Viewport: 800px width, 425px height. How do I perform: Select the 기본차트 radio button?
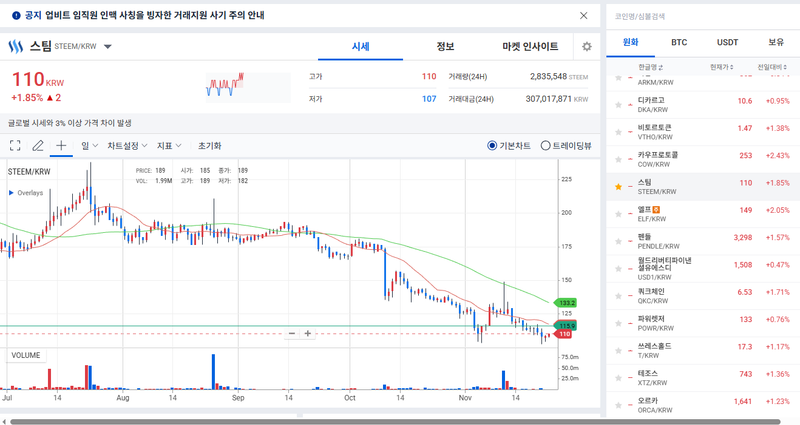pos(492,145)
